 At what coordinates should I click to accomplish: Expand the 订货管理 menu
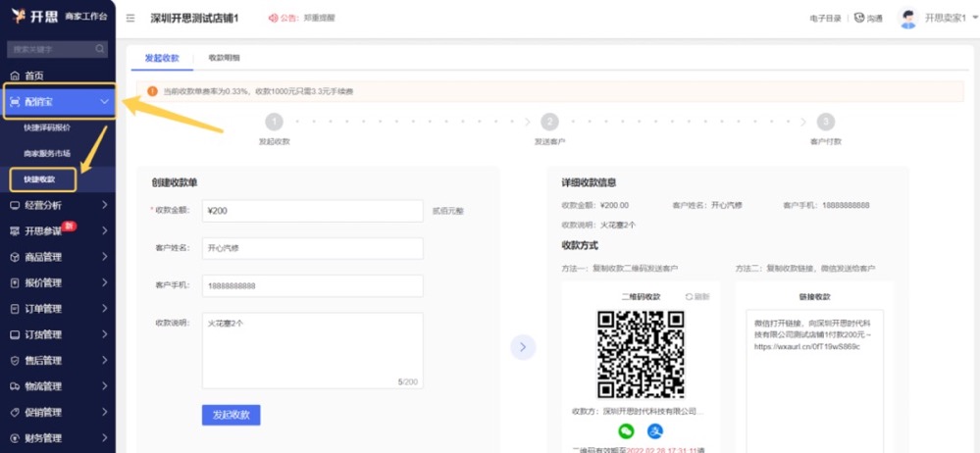click(x=58, y=335)
